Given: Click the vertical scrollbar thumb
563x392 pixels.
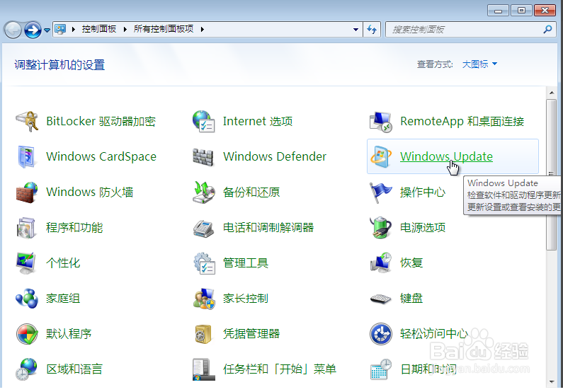Looking at the screenshot, I should coord(552,175).
